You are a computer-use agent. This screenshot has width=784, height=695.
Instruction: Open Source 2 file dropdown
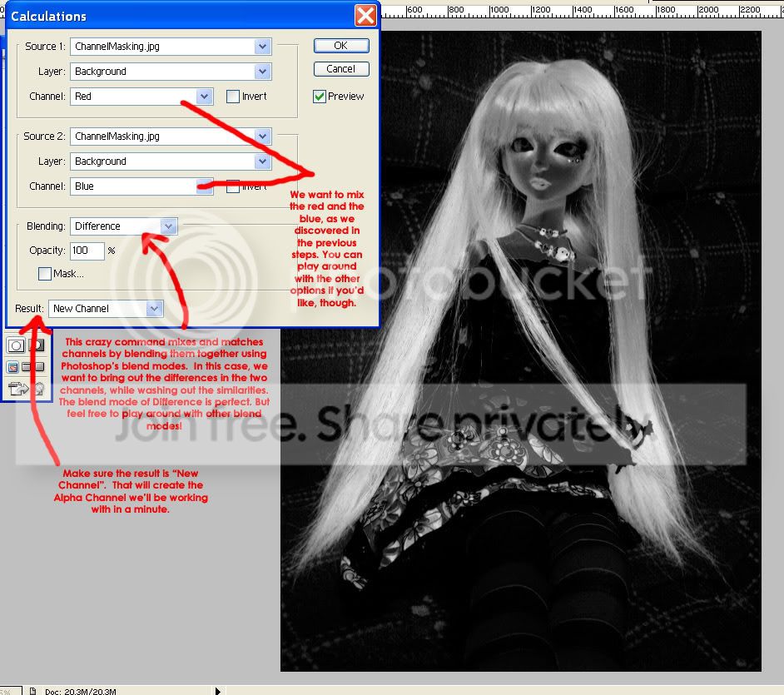[x=262, y=137]
